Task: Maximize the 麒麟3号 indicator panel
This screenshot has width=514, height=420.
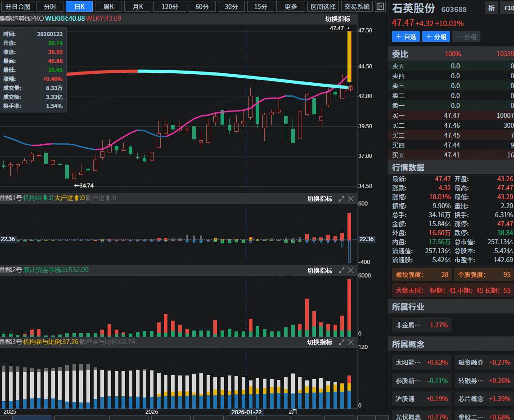Action: 342,342
